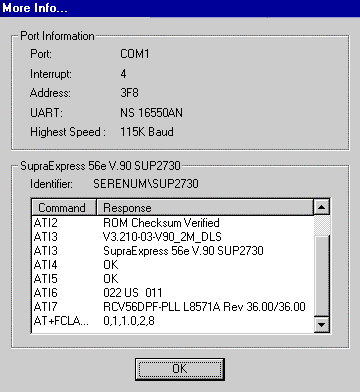
Task: Click the 022 US 011 response
Action: (133, 293)
